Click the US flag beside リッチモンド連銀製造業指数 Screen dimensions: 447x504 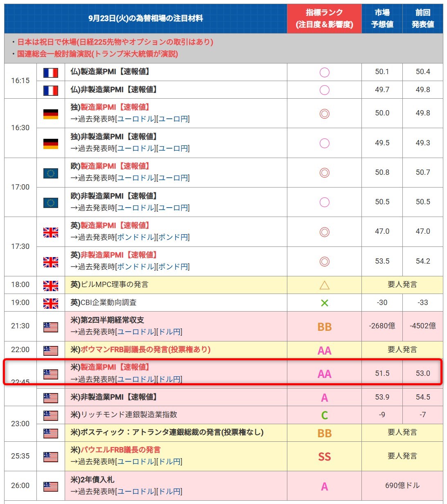coord(51,416)
